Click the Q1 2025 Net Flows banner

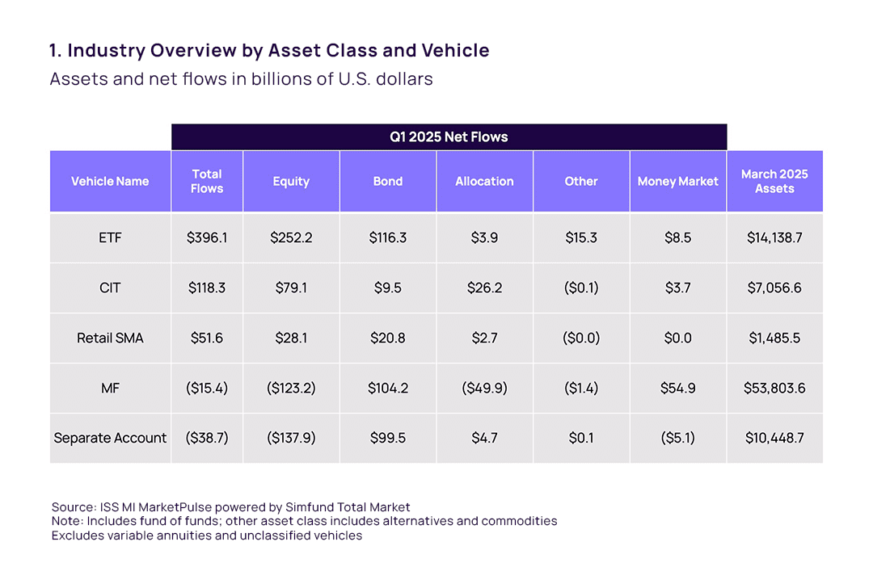tap(449, 137)
